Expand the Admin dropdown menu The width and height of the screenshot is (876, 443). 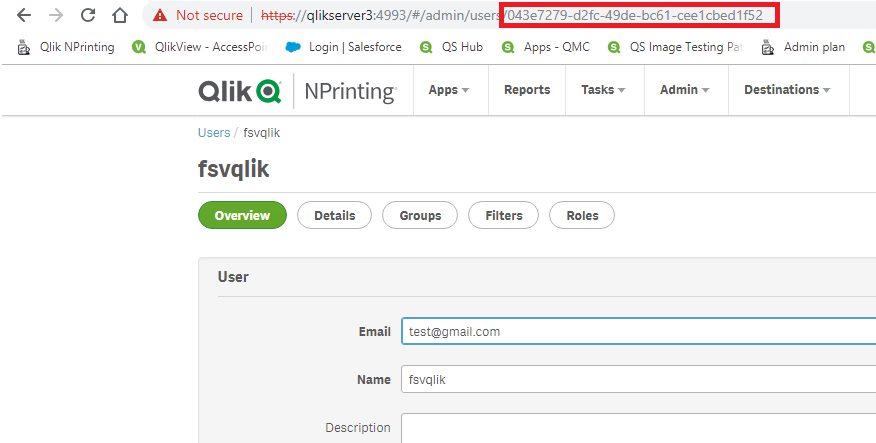pos(684,90)
